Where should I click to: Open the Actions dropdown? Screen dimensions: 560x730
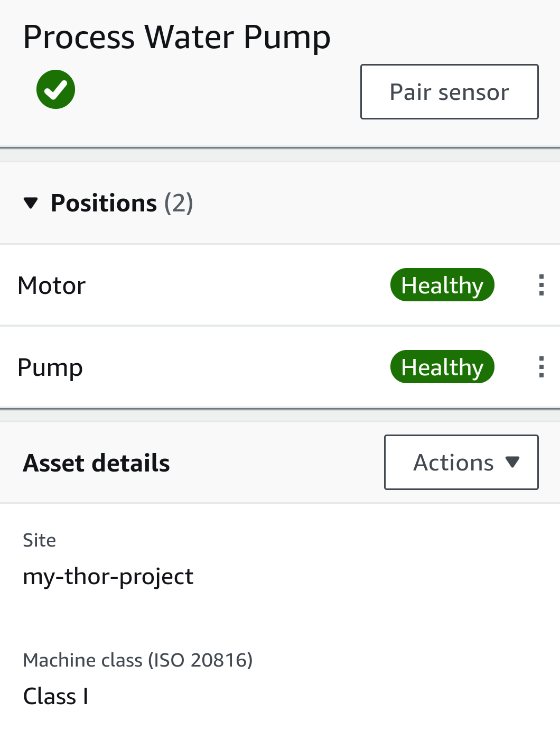click(x=461, y=463)
